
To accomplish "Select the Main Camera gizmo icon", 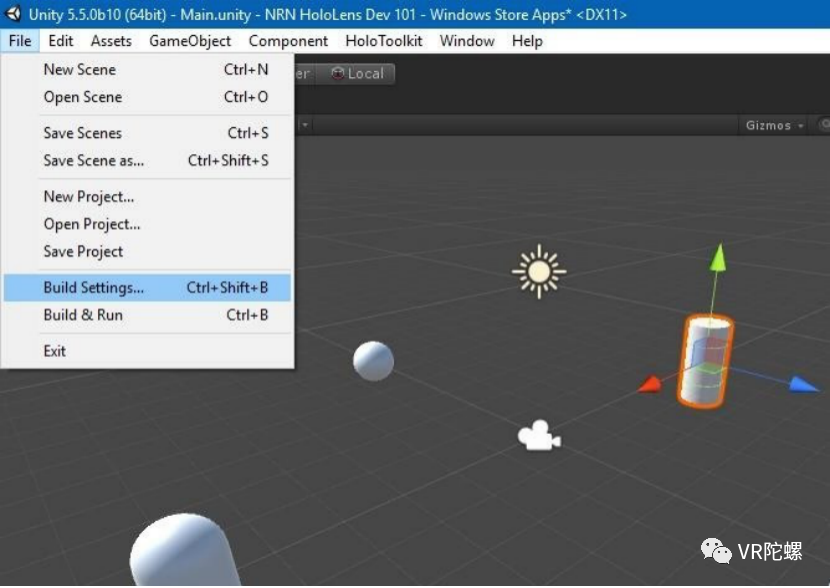I will tap(539, 436).
